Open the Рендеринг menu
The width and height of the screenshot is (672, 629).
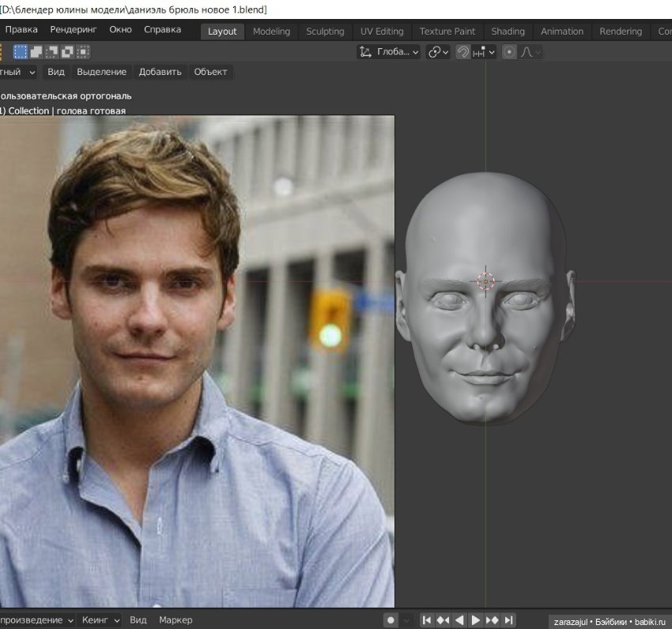tap(74, 29)
